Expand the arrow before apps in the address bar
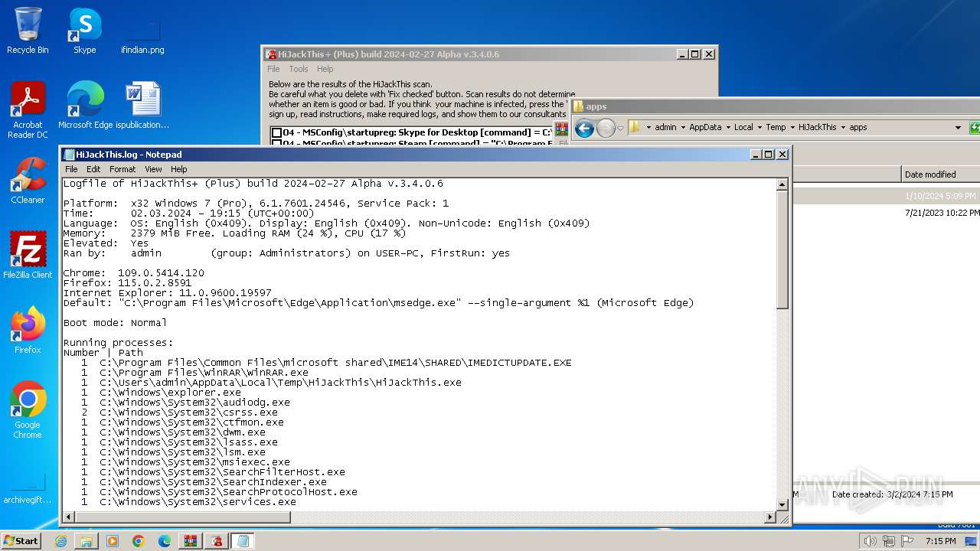This screenshot has width=980, height=551. 844,128
